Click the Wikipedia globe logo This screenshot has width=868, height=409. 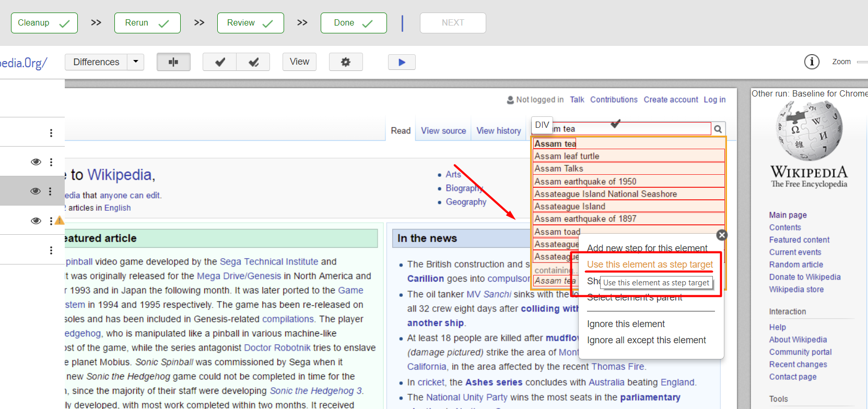(x=809, y=130)
